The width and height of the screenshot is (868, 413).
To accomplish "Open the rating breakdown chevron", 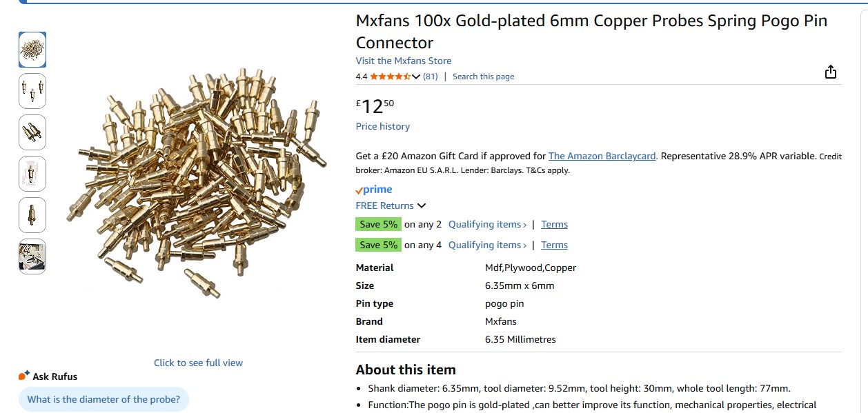I will [416, 77].
